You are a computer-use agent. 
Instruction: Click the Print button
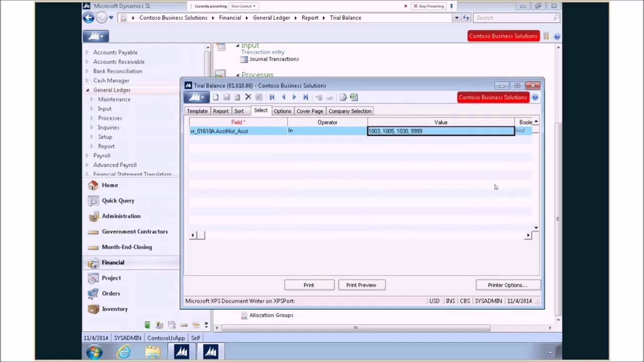[309, 285]
